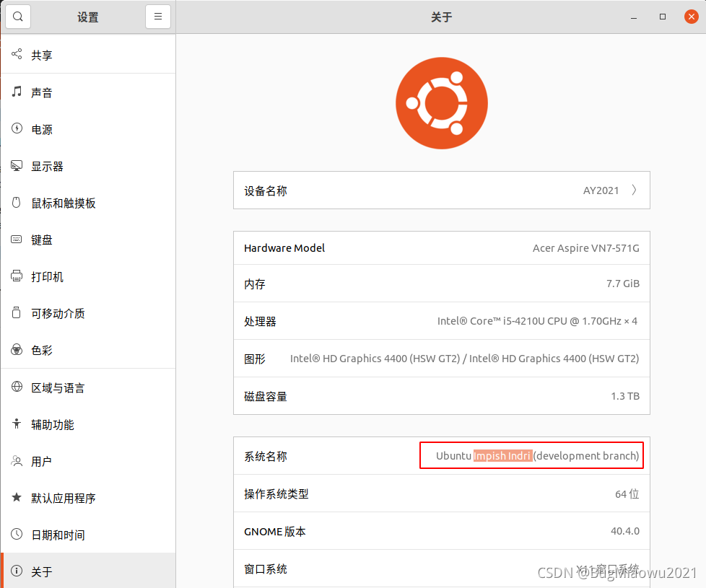Click the 64 位 OS type value
Viewport: 706px width, 588px height.
click(627, 494)
